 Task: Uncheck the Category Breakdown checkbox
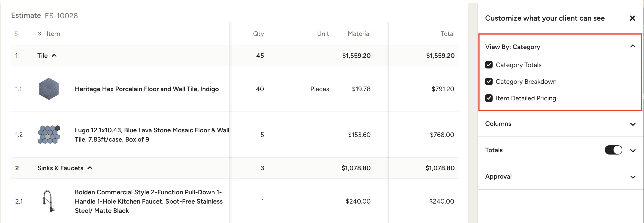point(489,81)
